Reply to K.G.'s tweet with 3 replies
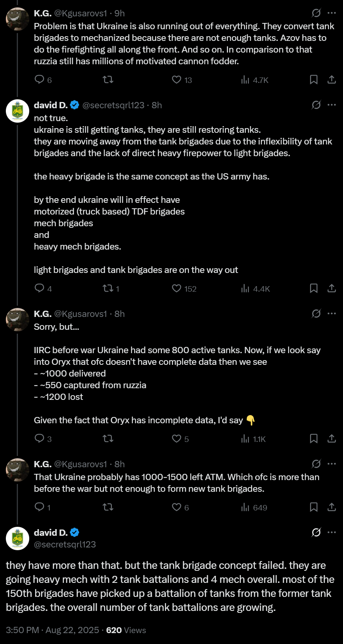343x644 pixels. coord(39,439)
